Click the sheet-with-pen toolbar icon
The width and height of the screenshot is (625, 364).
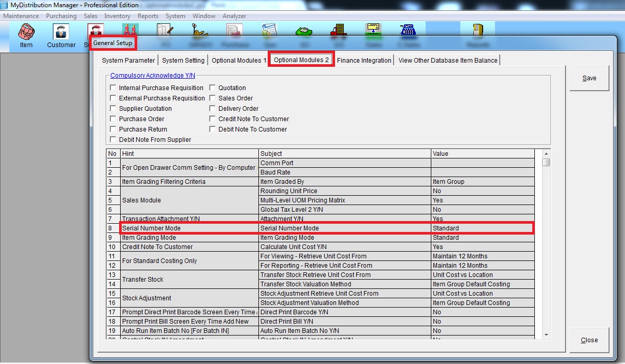pyautogui.click(x=164, y=30)
